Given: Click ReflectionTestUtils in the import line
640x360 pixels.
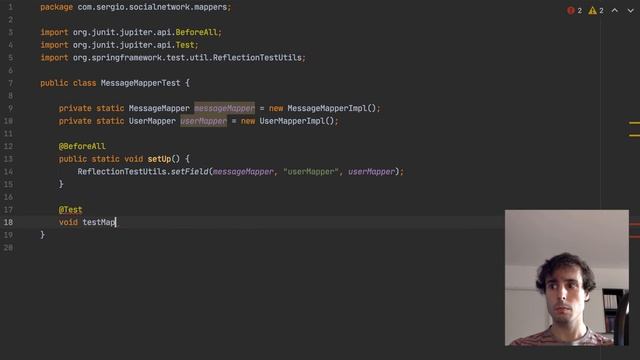Looking at the screenshot, I should (x=257, y=58).
